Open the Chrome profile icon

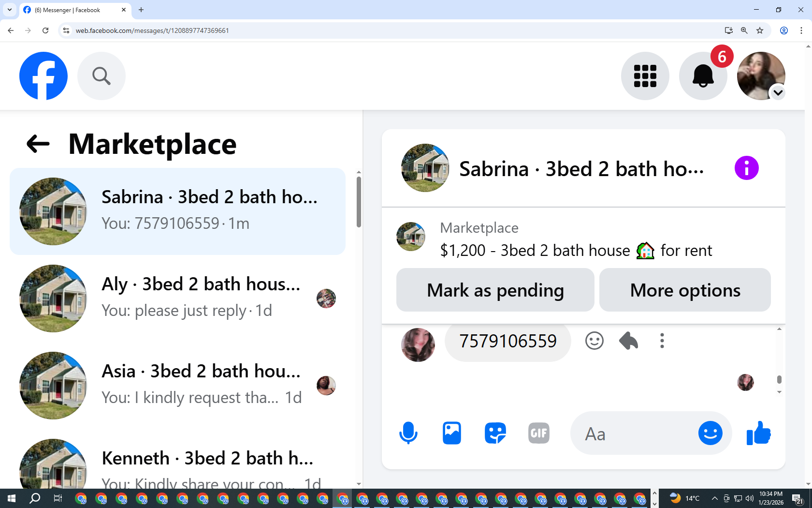tap(784, 30)
